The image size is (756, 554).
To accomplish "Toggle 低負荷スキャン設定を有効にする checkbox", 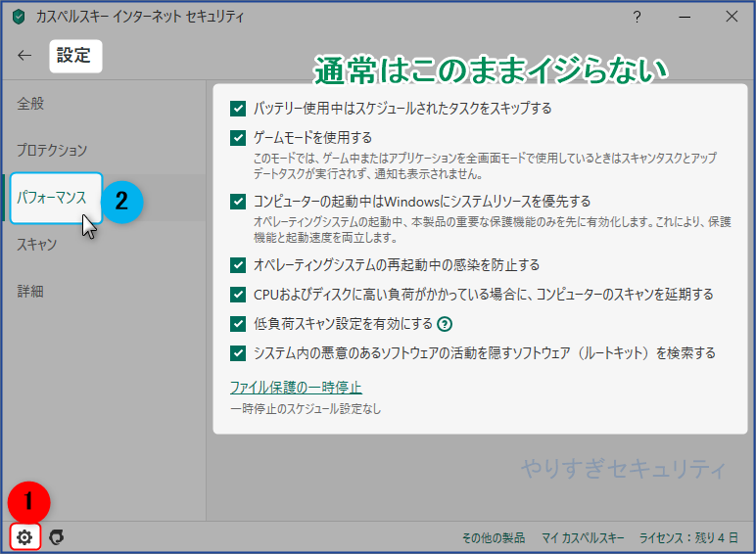I will (x=238, y=324).
